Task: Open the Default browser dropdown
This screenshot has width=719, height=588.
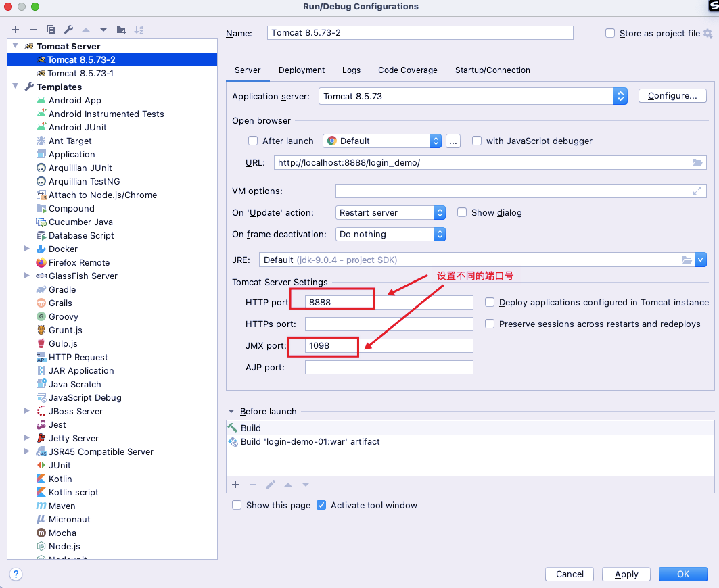Action: tap(436, 141)
